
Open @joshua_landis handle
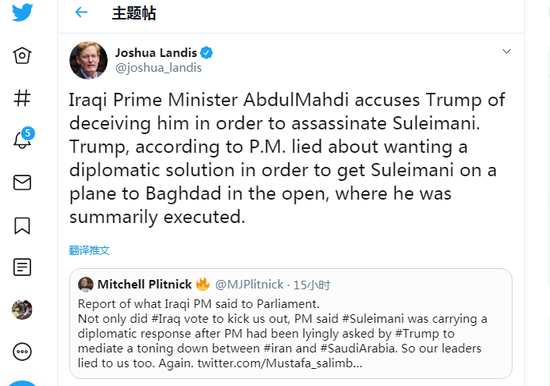(159, 67)
